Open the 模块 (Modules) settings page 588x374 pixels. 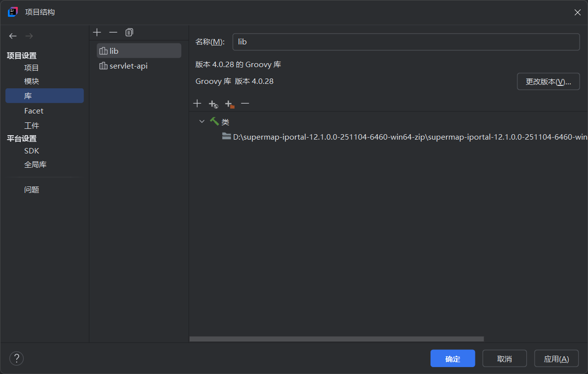[32, 81]
